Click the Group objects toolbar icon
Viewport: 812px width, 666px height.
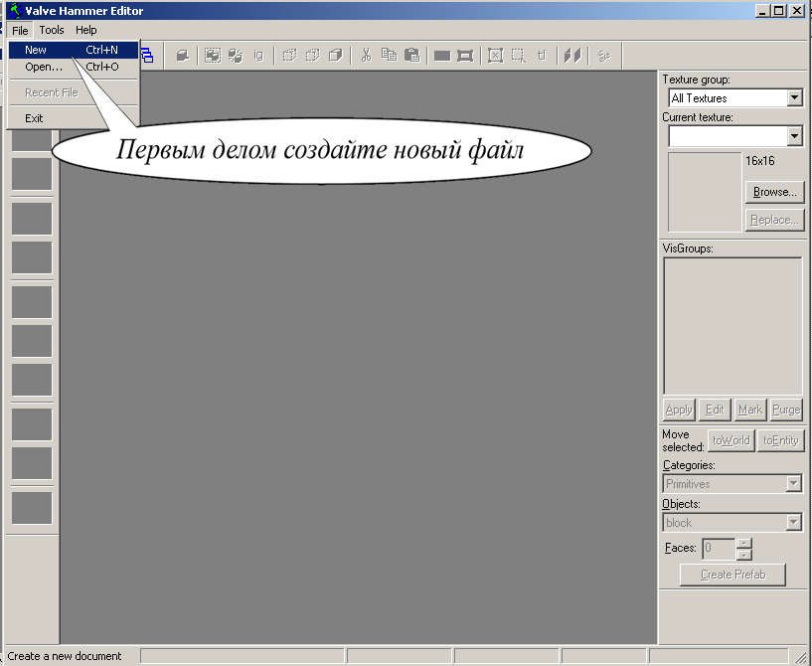(213, 55)
